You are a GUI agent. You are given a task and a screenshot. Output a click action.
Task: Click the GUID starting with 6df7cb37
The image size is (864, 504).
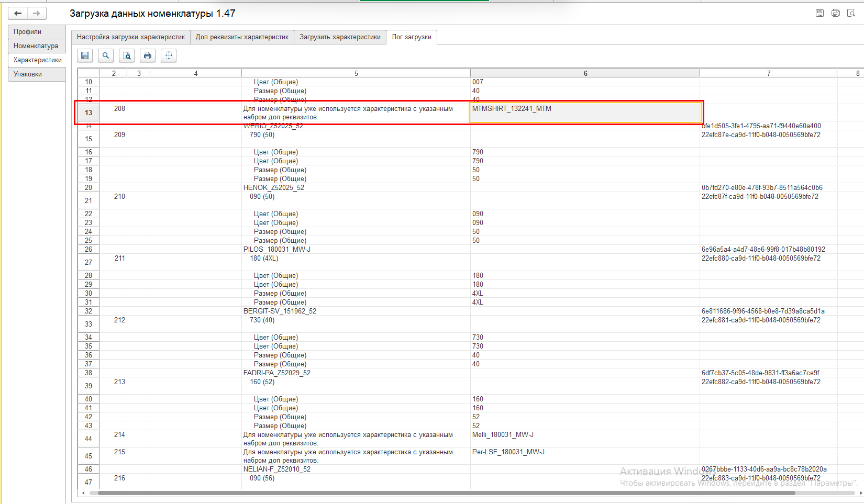760,373
